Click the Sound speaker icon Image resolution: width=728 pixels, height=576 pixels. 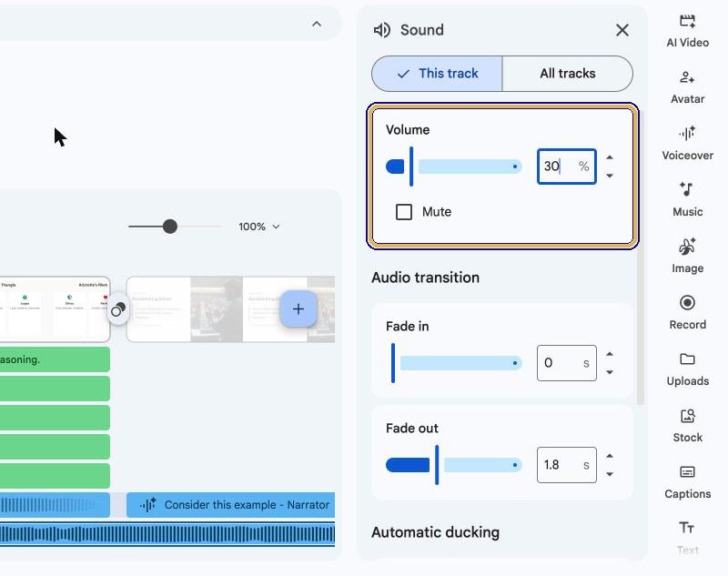[382, 30]
